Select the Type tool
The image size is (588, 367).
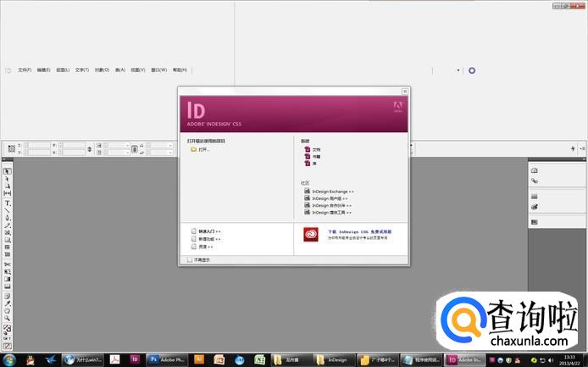[x=7, y=203]
